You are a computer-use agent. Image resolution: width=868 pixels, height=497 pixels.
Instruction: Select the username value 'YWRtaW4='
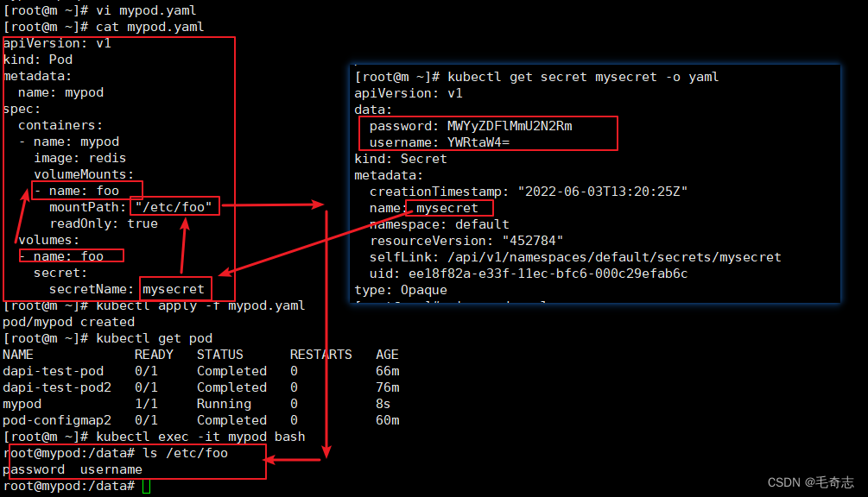[478, 142]
